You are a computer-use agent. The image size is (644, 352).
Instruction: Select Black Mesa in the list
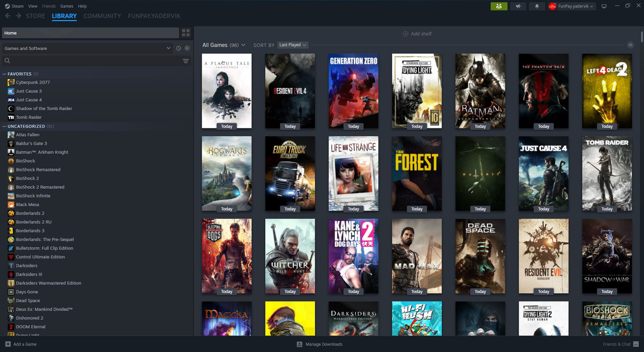[x=27, y=204]
